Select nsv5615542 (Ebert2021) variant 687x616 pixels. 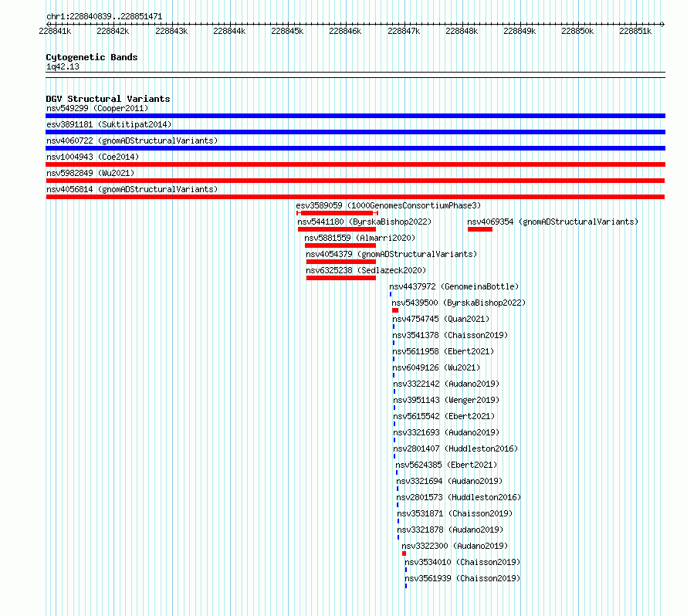[x=445, y=416]
